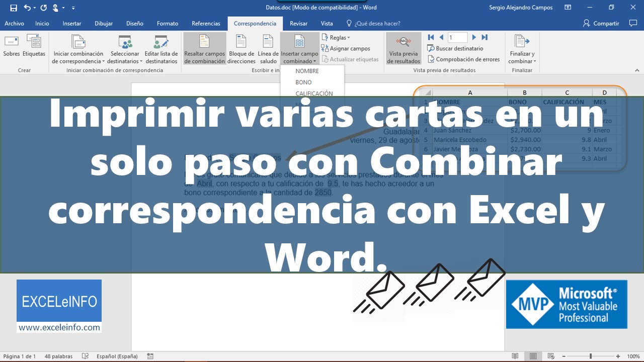Click Asignar campos
Viewport: 644px width, 362px height.
coord(346,49)
